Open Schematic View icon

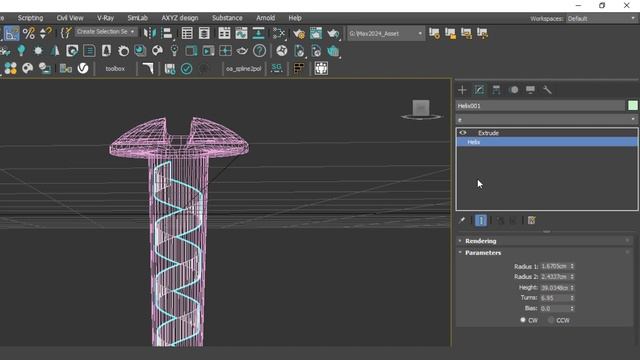pyautogui.click(x=258, y=33)
